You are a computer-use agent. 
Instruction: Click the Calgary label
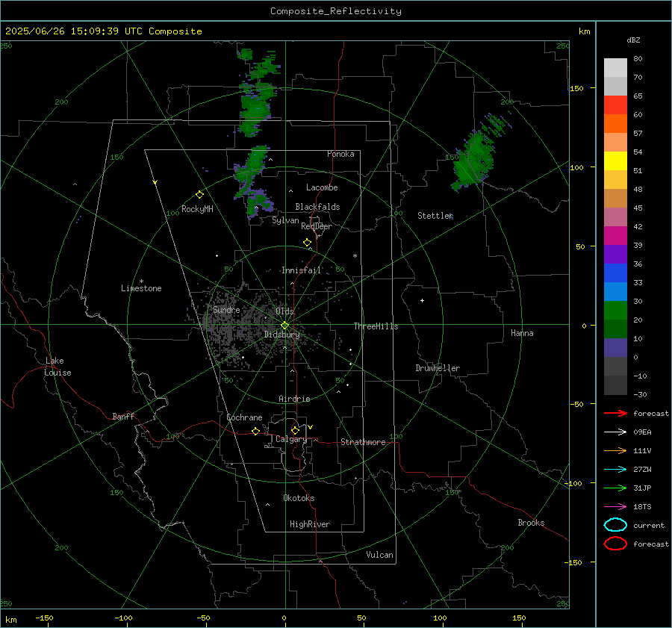tap(291, 439)
